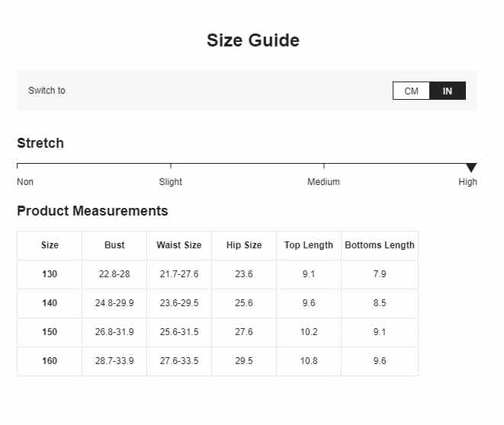This screenshot has height=425, width=504.
Task: Select the size 160 row label
Action: click(50, 361)
